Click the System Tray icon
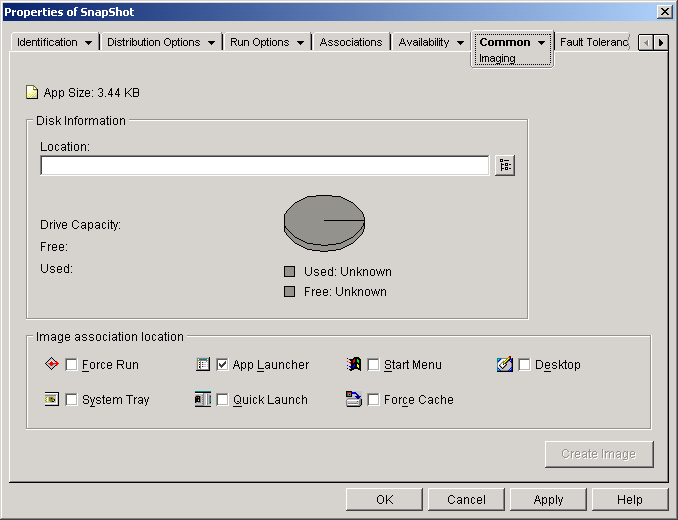This screenshot has height=520, width=678. pyautogui.click(x=52, y=399)
